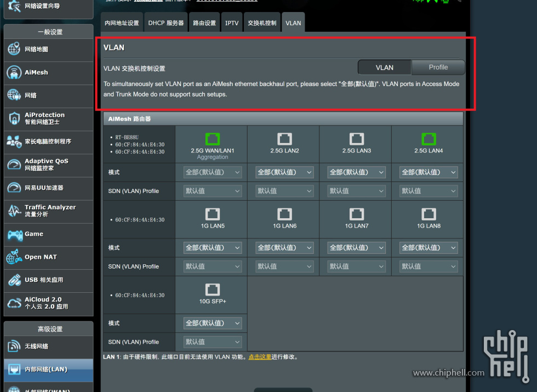Image resolution: width=537 pixels, height=392 pixels.
Task: Open the Game controller icon
Action: click(x=15, y=235)
